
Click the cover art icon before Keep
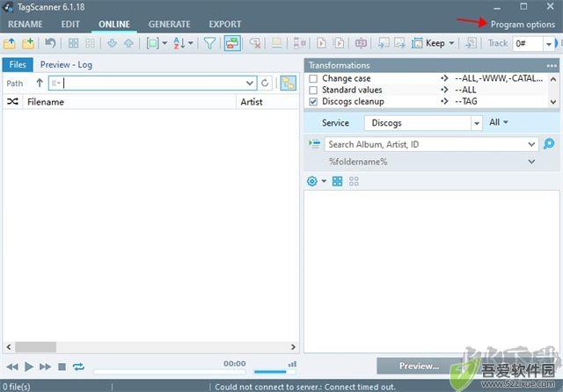[x=417, y=43]
